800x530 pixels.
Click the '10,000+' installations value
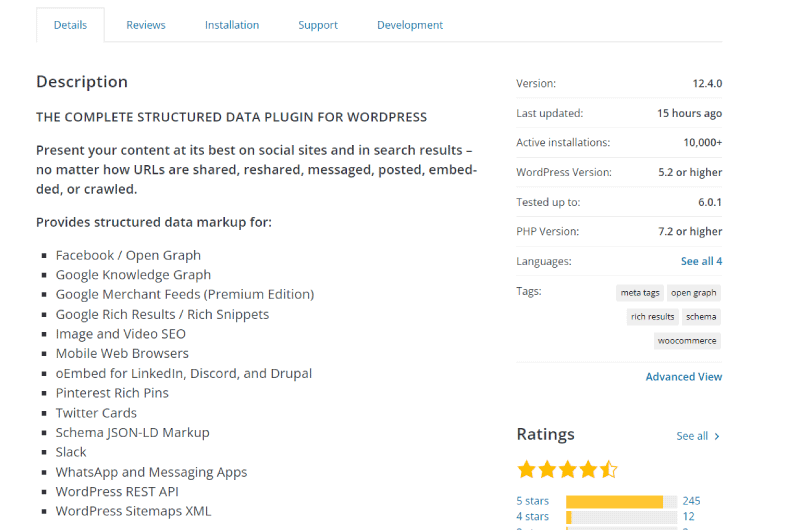pyautogui.click(x=703, y=143)
